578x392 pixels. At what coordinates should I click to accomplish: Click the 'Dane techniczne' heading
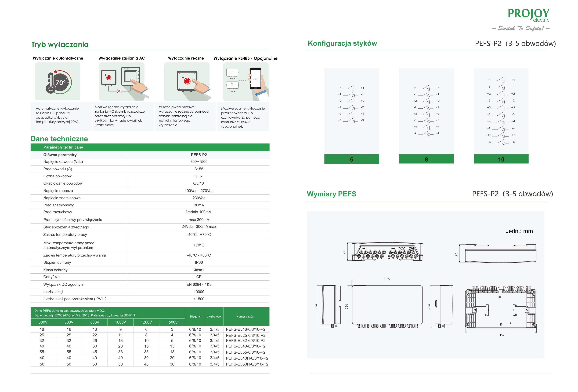point(59,139)
